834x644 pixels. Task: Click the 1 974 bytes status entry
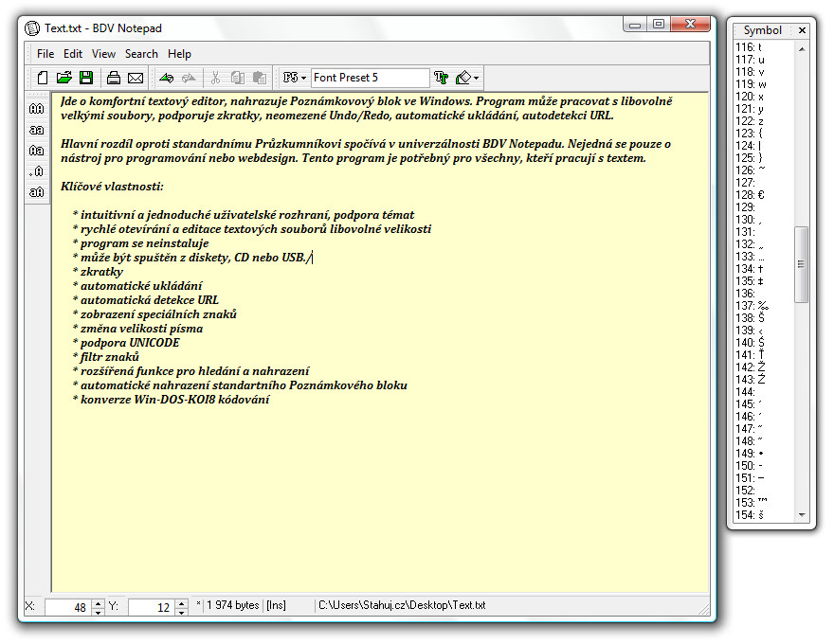(x=232, y=605)
